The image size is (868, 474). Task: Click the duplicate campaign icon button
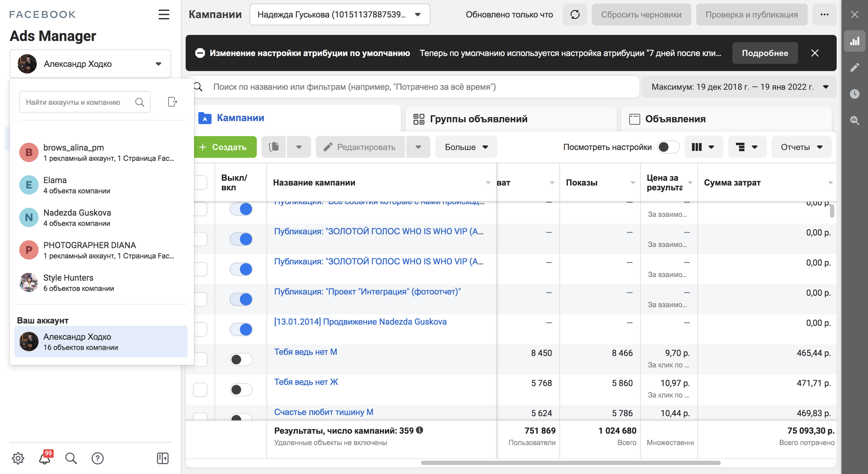pyautogui.click(x=274, y=147)
